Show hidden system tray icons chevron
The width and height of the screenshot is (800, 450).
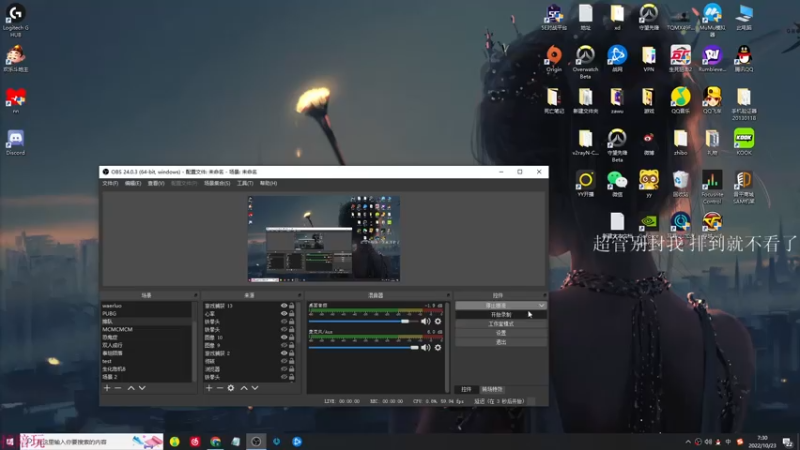[x=688, y=442]
